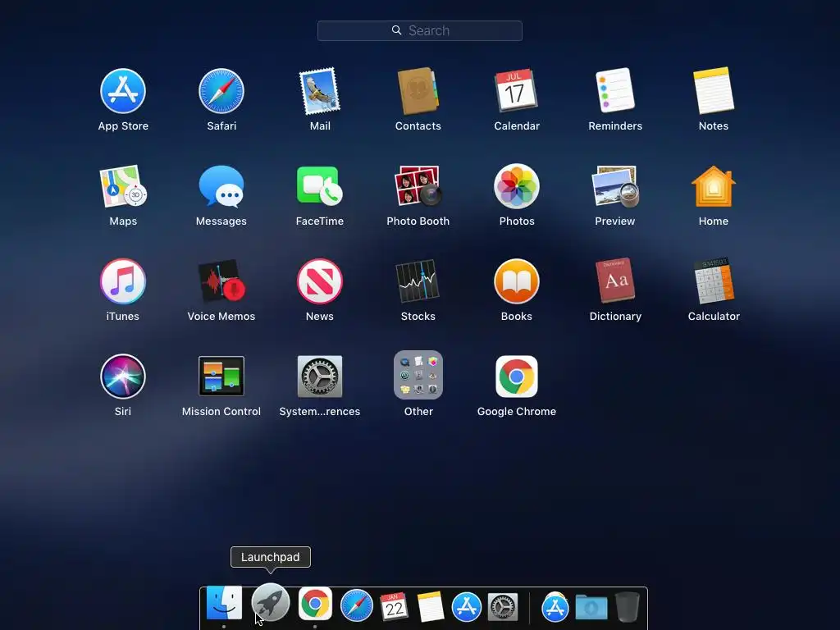Open the Downloads folder in the Dock
The width and height of the screenshot is (840, 630).
591,607
